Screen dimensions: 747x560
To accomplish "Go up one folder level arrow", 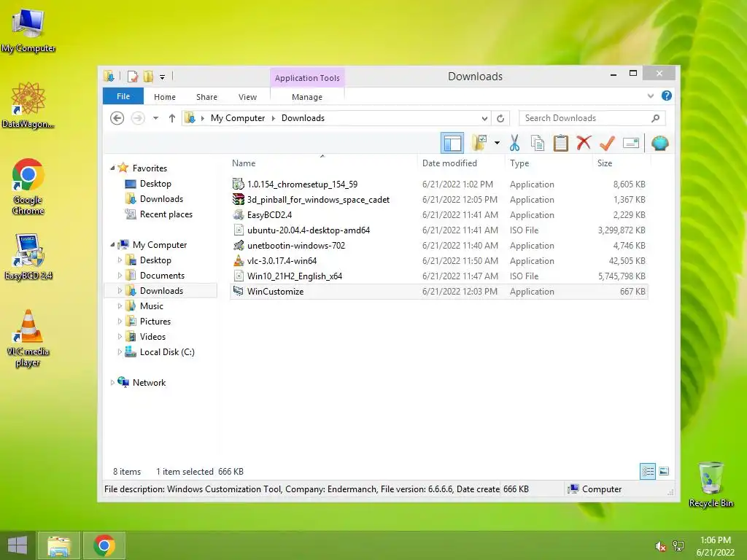I will click(x=172, y=118).
